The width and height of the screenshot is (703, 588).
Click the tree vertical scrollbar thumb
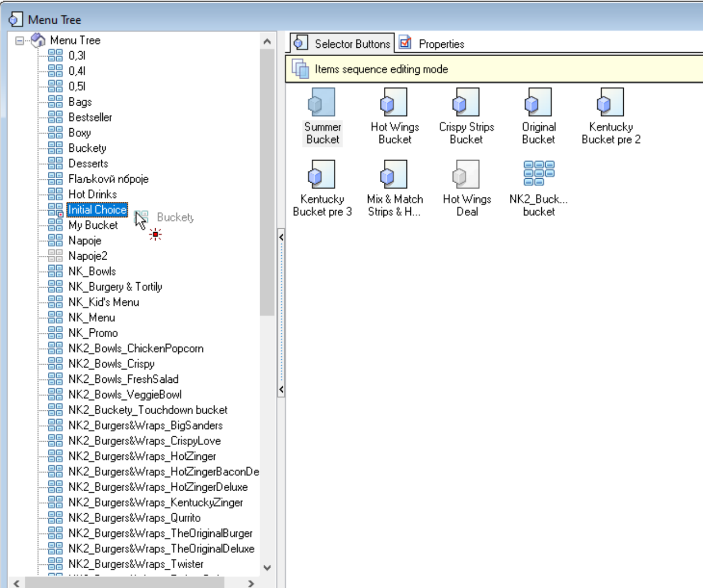tap(267, 182)
